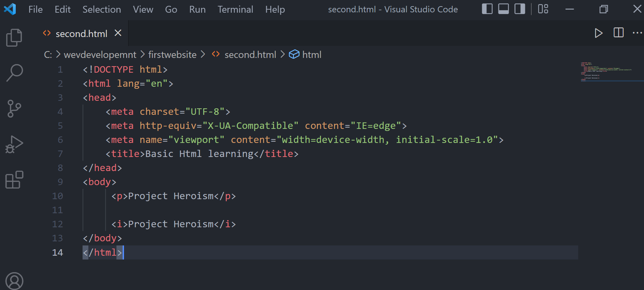Open More Actions ellipsis menu
The image size is (644, 290).
[637, 33]
